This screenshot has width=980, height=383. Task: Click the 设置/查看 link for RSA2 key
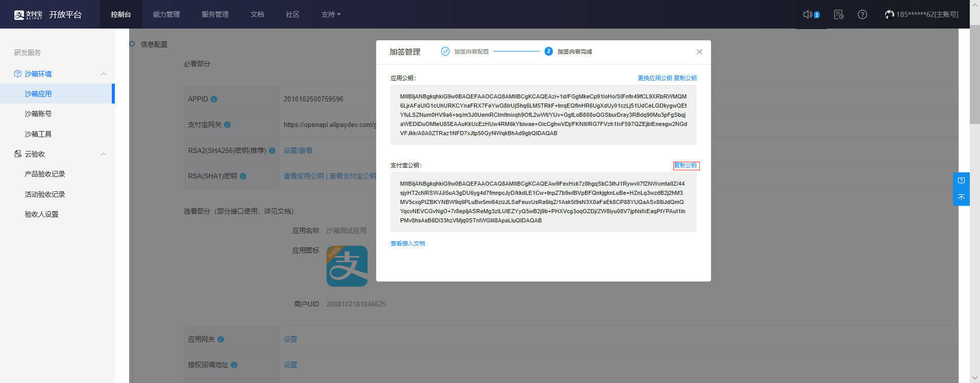[298, 150]
